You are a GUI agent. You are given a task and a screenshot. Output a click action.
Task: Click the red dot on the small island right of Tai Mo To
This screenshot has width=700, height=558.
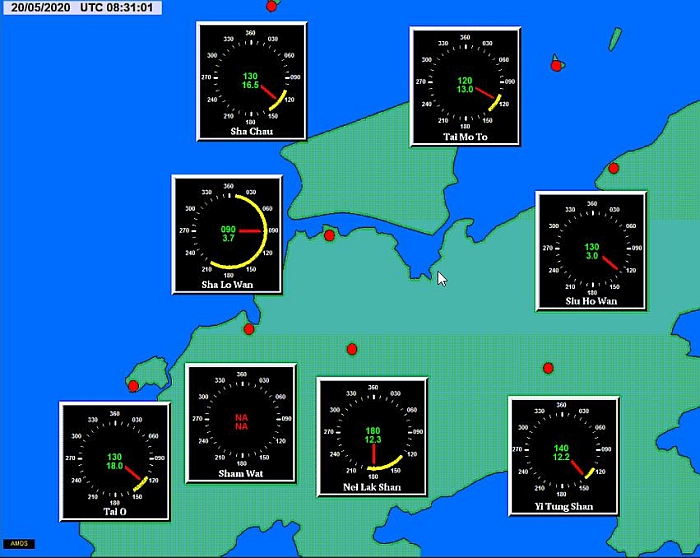[556, 66]
